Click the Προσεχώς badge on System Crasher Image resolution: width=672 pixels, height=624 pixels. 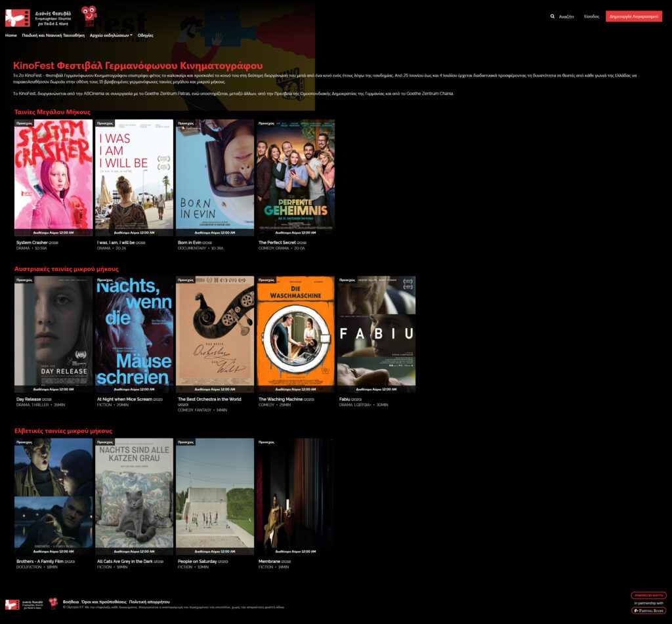tap(24, 123)
